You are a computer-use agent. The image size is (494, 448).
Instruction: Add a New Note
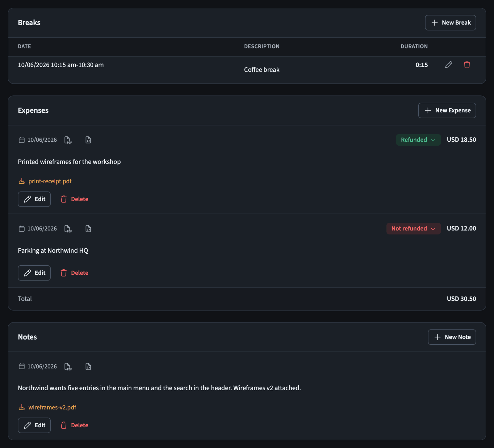[x=452, y=337]
